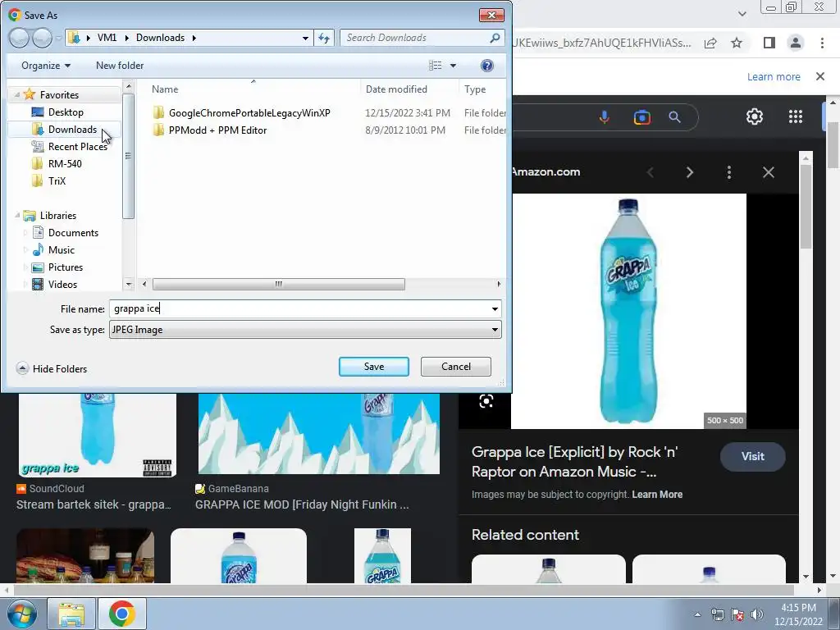Click the Visit button
The height and width of the screenshot is (630, 840).
[753, 456]
